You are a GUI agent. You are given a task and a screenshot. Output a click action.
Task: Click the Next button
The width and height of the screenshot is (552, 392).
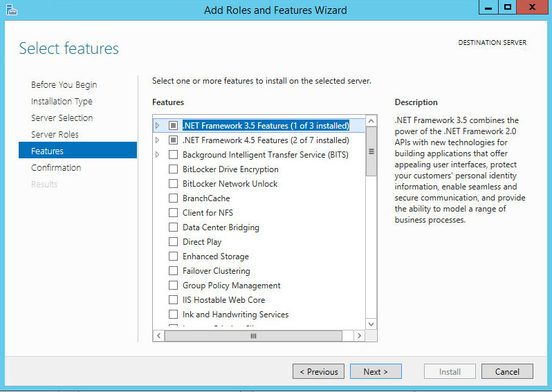click(375, 372)
